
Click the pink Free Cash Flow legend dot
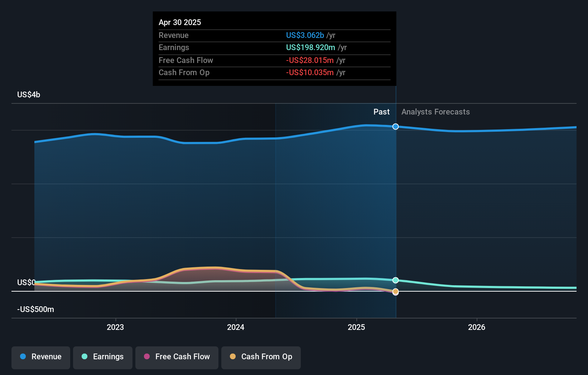pyautogui.click(x=147, y=356)
